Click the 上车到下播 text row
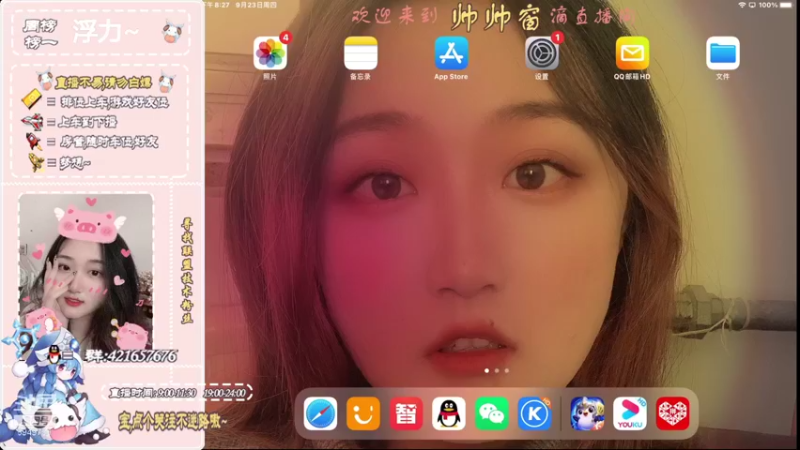The height and width of the screenshot is (450, 800). (x=88, y=122)
